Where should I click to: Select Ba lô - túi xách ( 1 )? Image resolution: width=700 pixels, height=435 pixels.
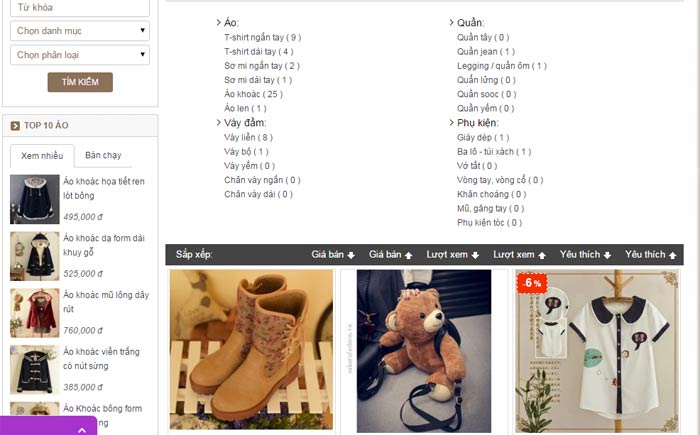click(494, 152)
